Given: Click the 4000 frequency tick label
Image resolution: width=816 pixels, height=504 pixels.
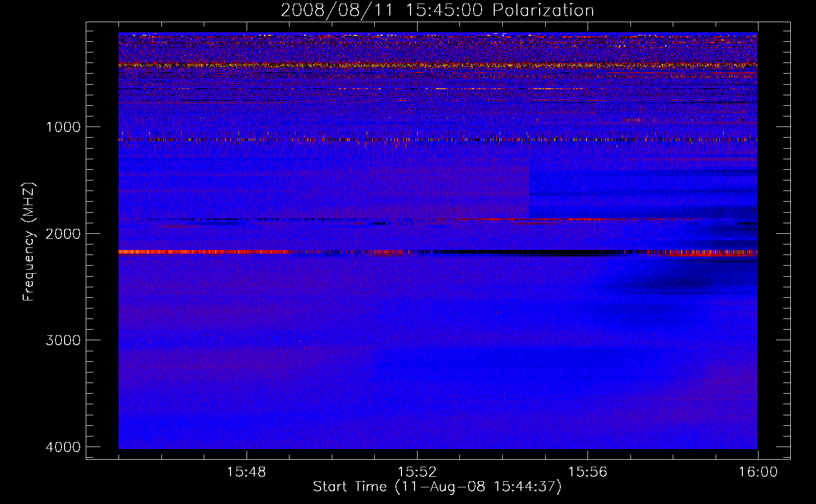Looking at the screenshot, I should [x=63, y=447].
